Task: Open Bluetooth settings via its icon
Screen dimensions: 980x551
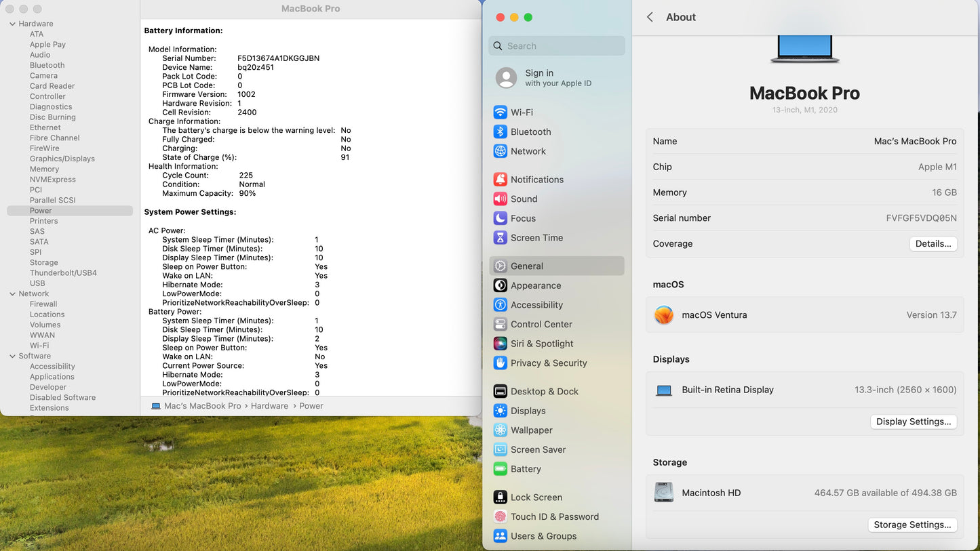Action: coord(500,132)
